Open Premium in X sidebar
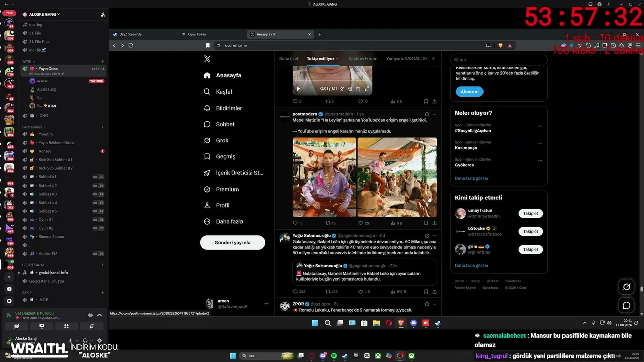 pyautogui.click(x=221, y=189)
